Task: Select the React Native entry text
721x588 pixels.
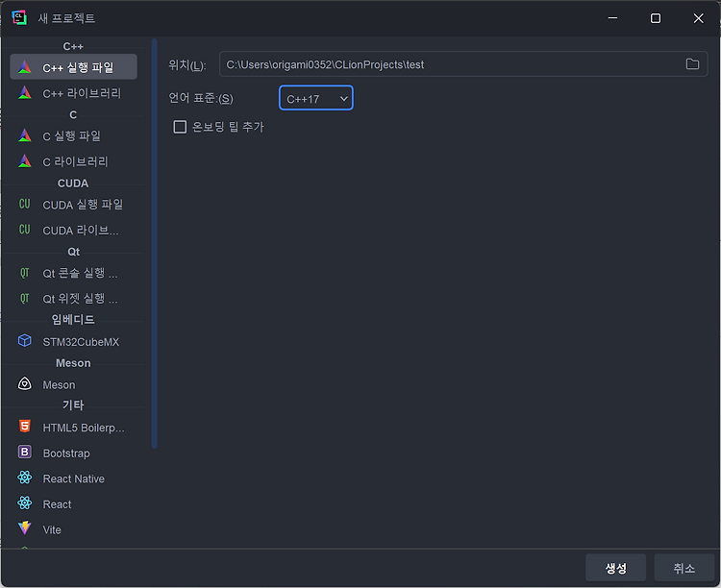Action: 74,478
